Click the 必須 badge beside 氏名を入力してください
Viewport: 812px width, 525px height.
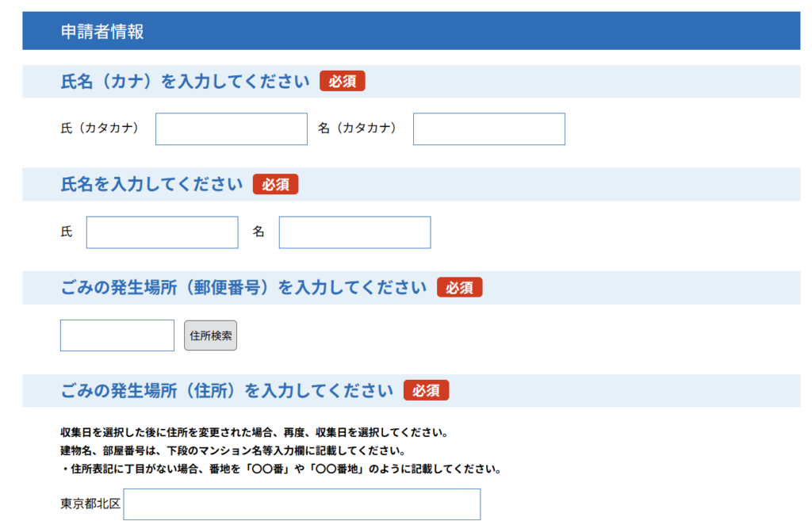[275, 185]
